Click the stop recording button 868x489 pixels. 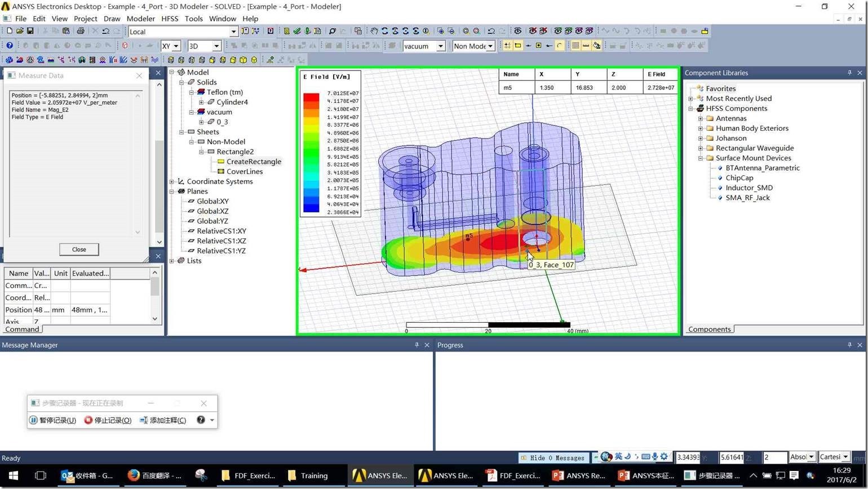108,420
